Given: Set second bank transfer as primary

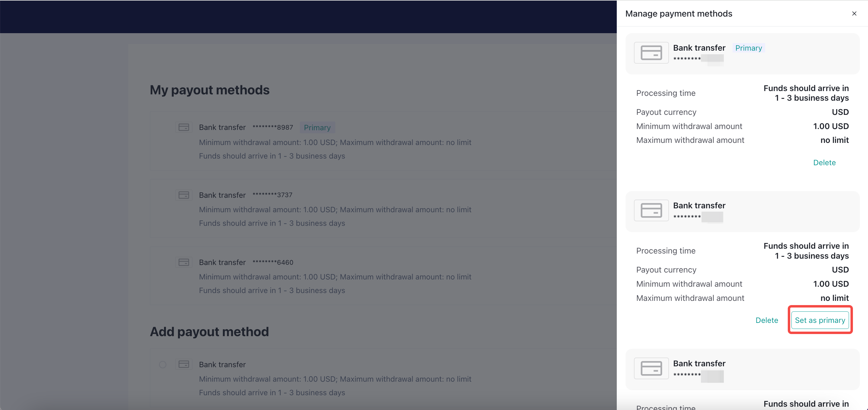Looking at the screenshot, I should pyautogui.click(x=820, y=320).
